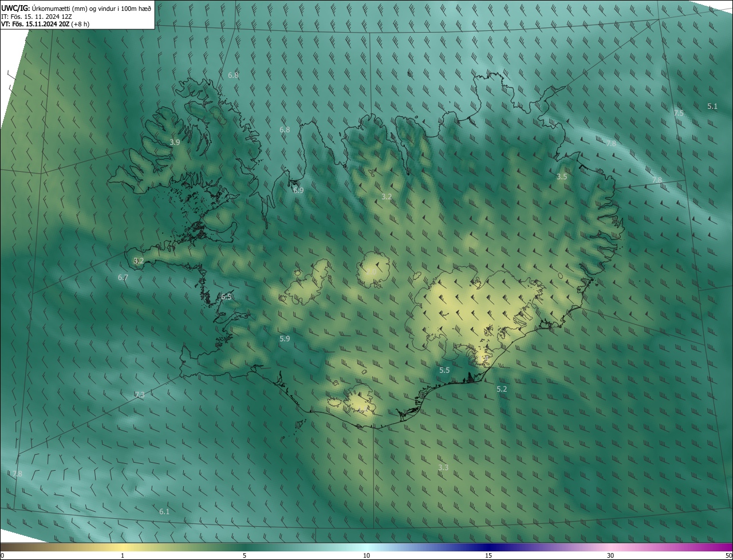
Task: Click the 3.5 value in the northeast
Action: coord(562,177)
